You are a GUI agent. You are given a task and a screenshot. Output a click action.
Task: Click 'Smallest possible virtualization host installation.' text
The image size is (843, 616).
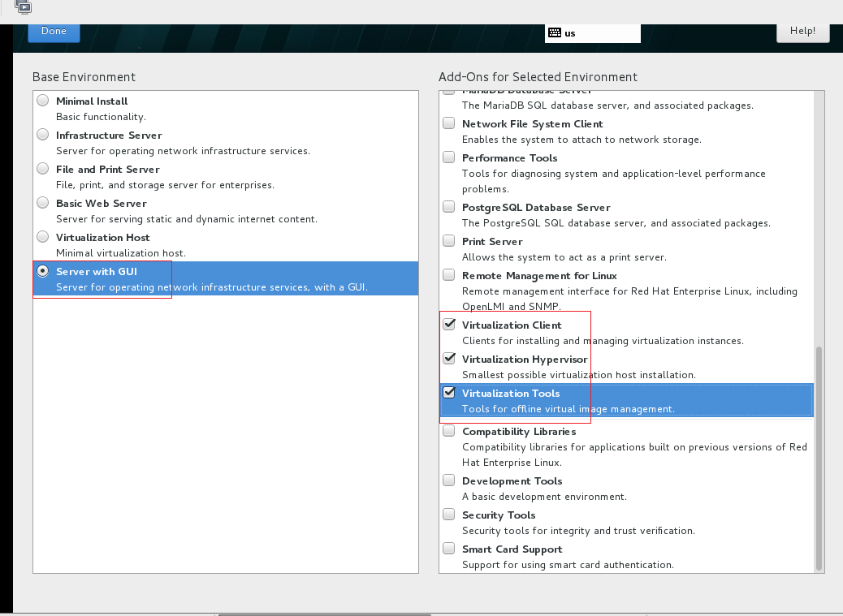[578, 375]
